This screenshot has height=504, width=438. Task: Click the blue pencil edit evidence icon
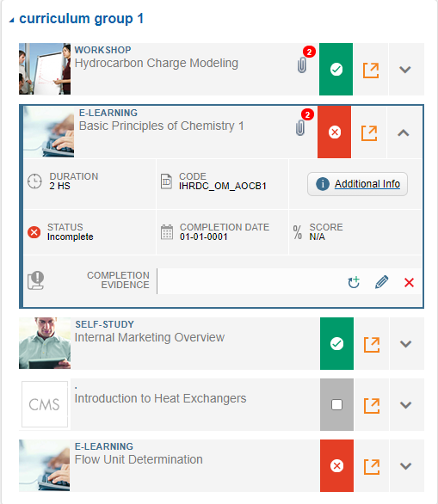tap(382, 282)
